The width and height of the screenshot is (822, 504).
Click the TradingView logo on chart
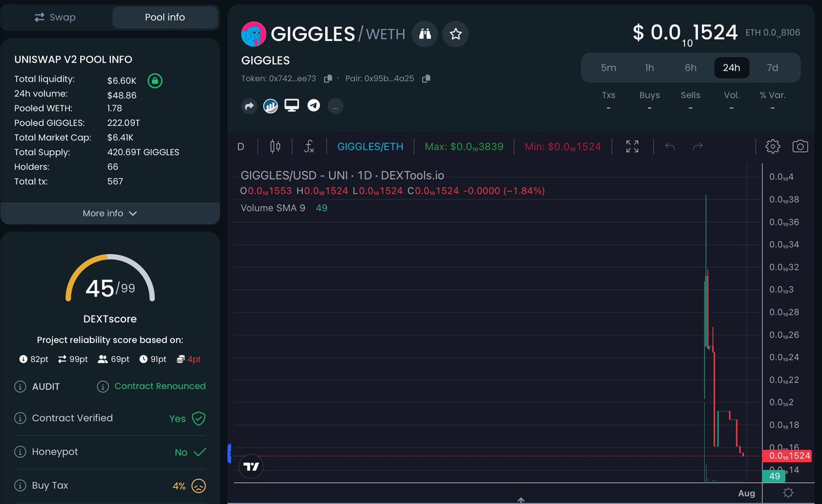251,467
